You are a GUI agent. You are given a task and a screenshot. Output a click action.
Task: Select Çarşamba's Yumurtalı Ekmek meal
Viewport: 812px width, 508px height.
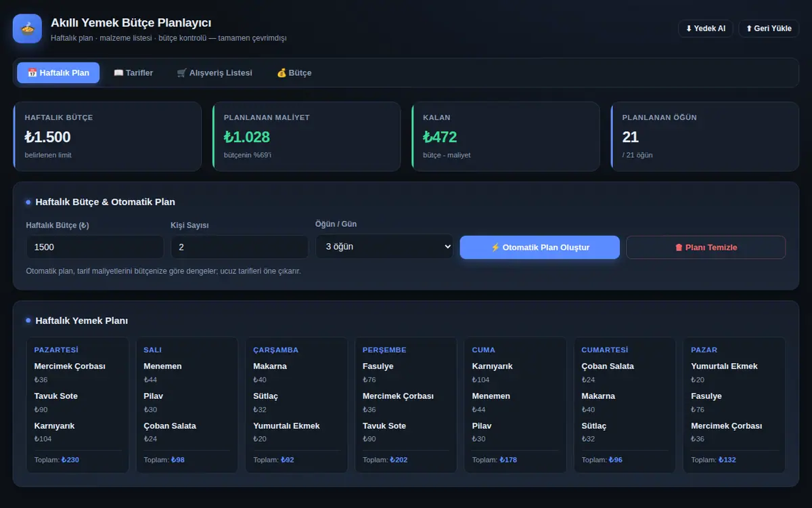coord(286,426)
